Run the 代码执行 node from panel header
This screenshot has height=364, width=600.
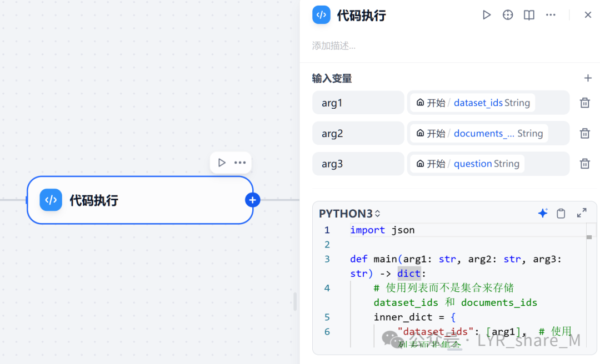[486, 15]
